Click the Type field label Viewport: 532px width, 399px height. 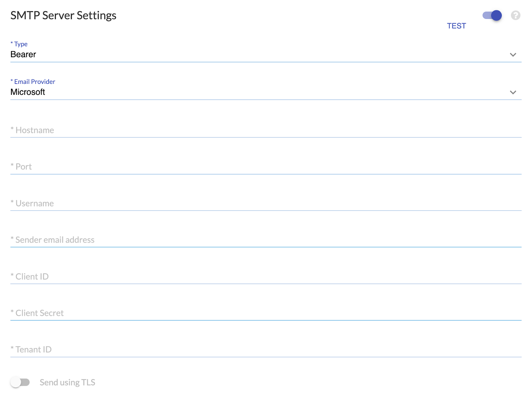point(21,44)
